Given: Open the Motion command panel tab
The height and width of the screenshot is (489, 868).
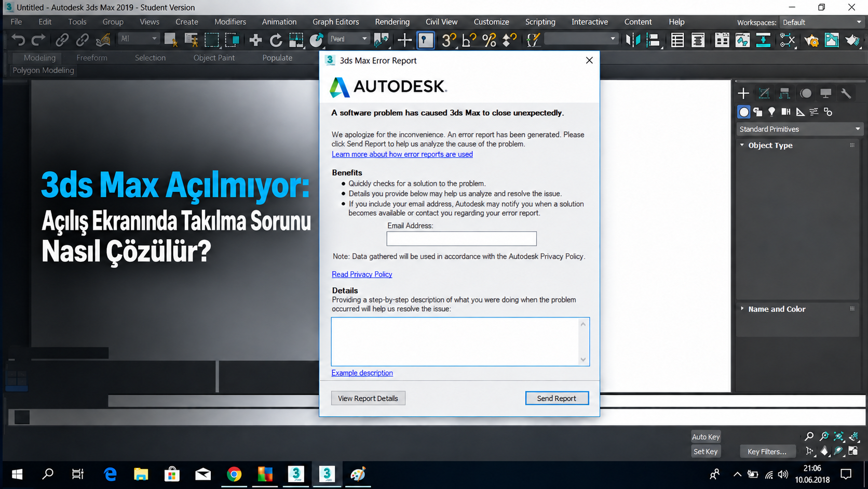Looking at the screenshot, I should coord(806,93).
